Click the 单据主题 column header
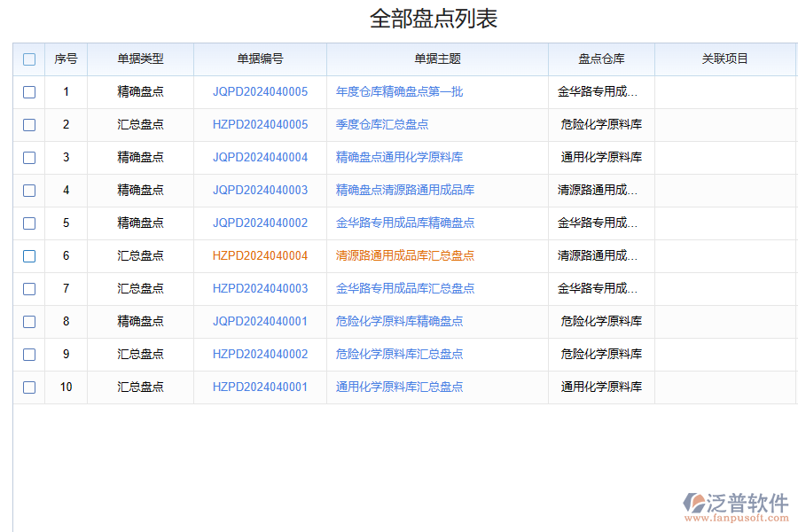Screen dimensions: 798x532 (x=436, y=59)
